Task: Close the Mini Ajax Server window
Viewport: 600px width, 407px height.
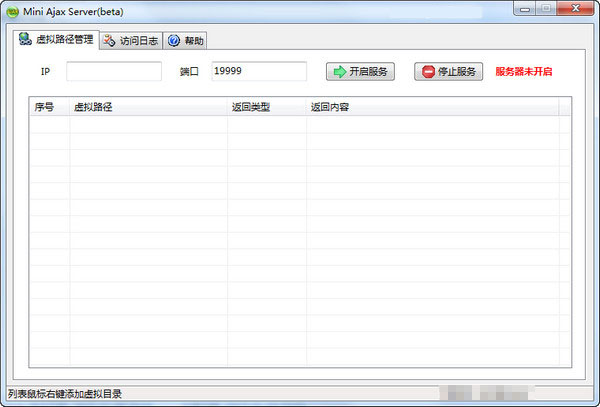Action: click(x=575, y=9)
